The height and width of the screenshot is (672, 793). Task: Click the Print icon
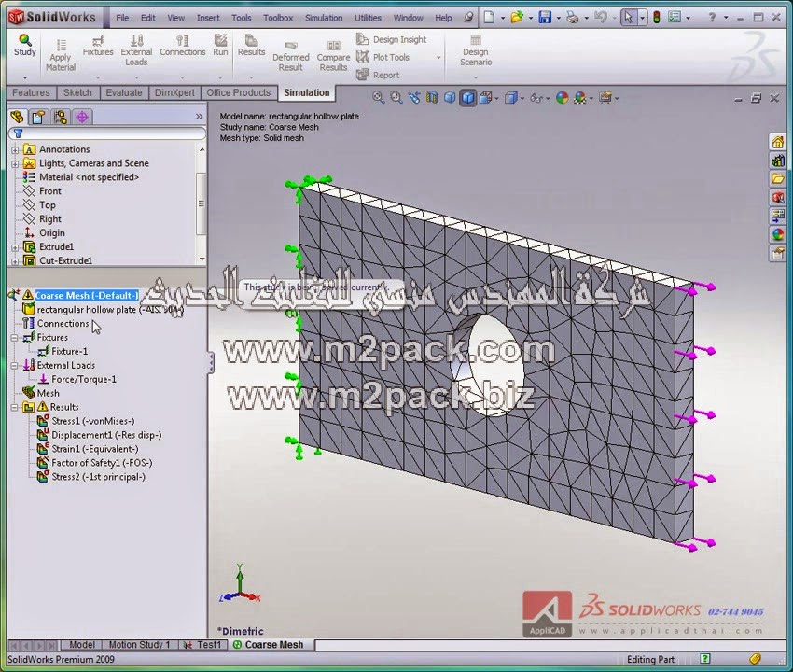click(x=573, y=17)
